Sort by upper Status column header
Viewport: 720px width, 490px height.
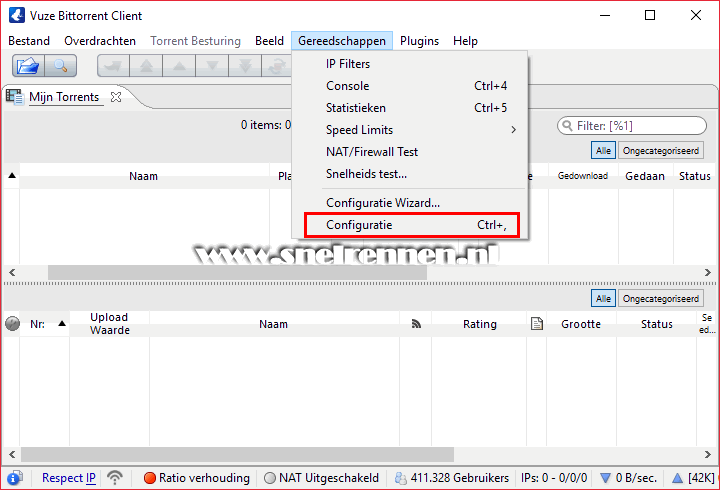695,176
